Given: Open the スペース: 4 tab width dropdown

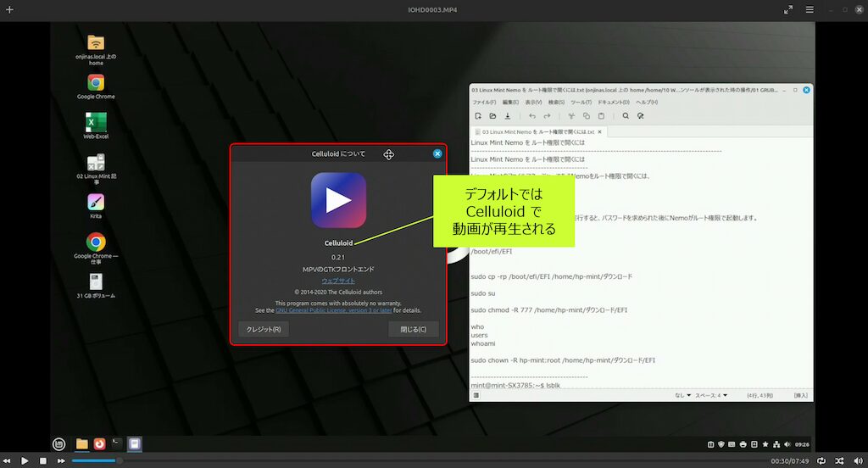Looking at the screenshot, I should point(710,395).
